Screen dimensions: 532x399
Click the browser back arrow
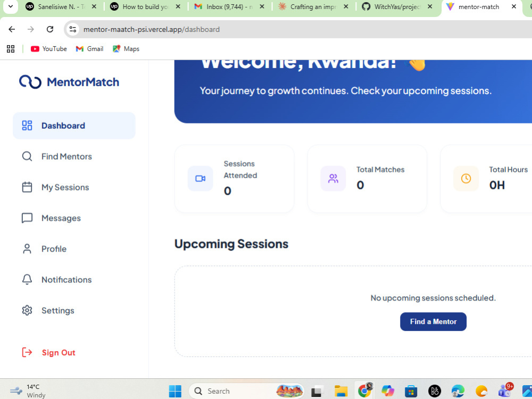tap(12, 29)
